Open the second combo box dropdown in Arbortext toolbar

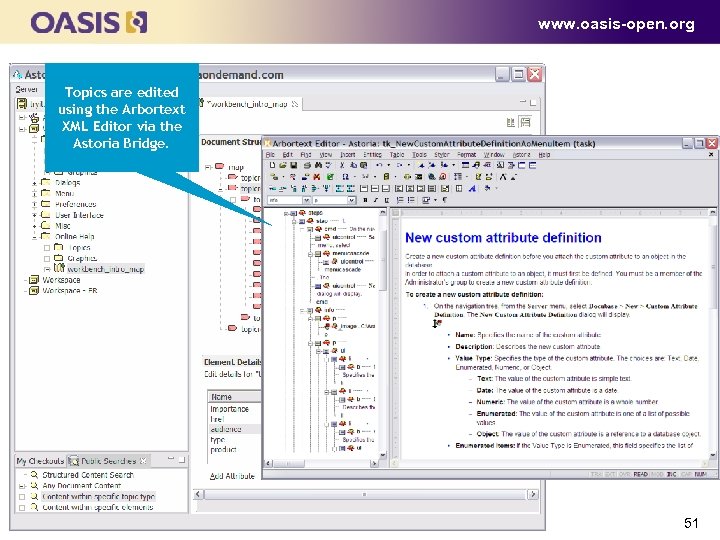(351, 200)
